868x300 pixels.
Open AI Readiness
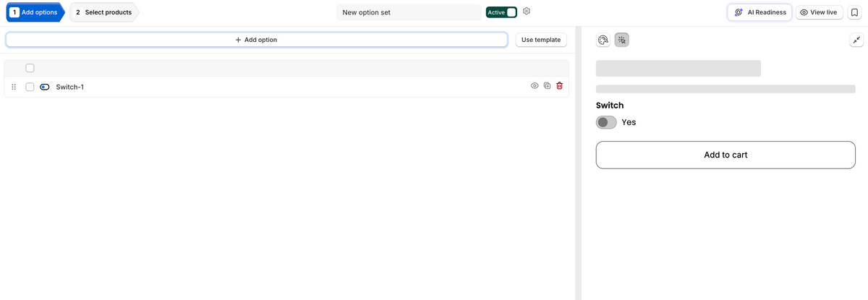tap(759, 12)
